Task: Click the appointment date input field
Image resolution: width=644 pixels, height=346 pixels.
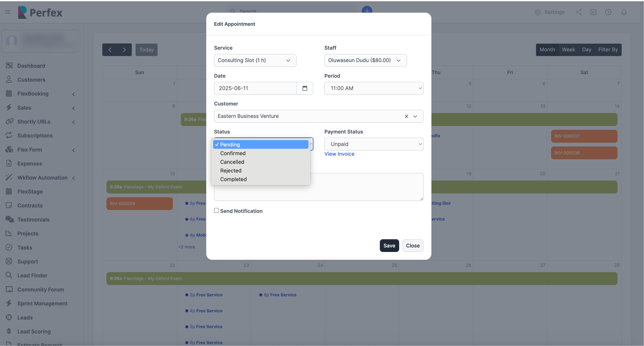Action: coord(255,88)
